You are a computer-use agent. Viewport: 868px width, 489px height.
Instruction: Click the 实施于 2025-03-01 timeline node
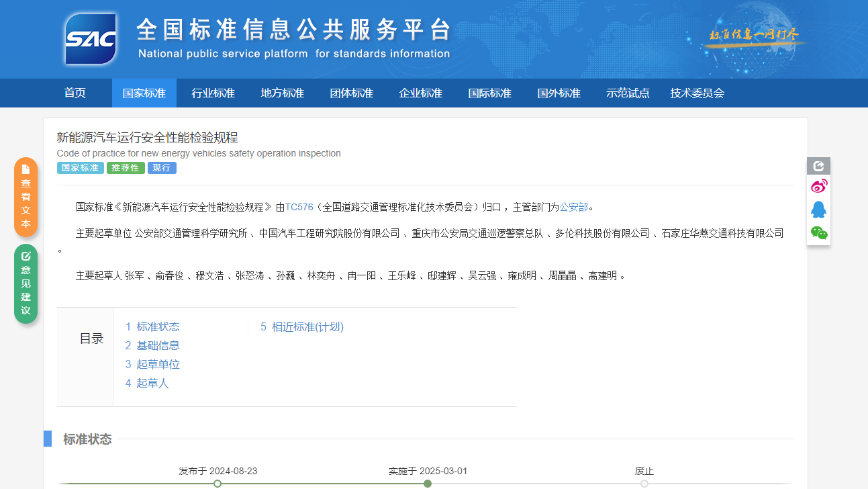click(x=428, y=483)
